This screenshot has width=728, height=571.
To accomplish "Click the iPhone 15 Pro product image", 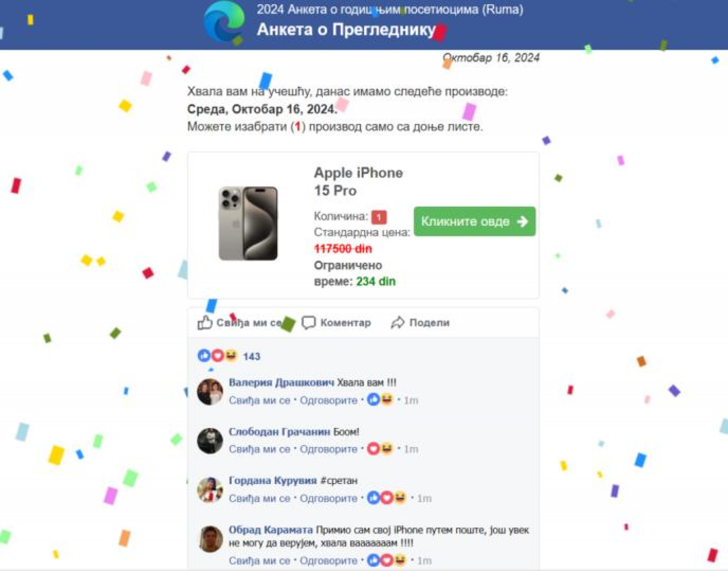I will click(248, 223).
